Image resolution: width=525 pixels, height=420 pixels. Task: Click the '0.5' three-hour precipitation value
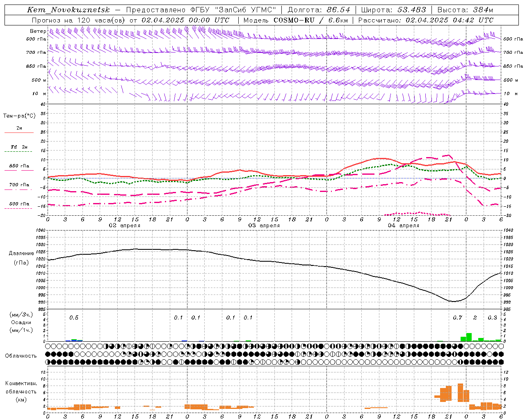click(x=74, y=318)
